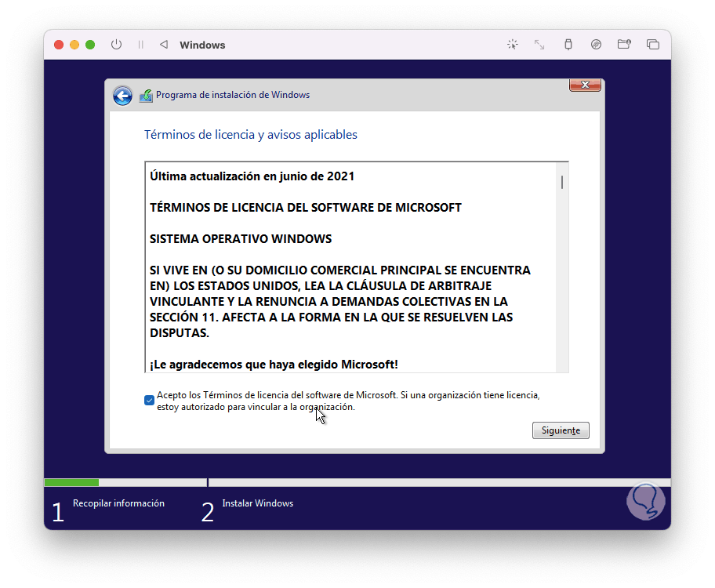Click the green macOS fullscreen button

[x=90, y=45]
